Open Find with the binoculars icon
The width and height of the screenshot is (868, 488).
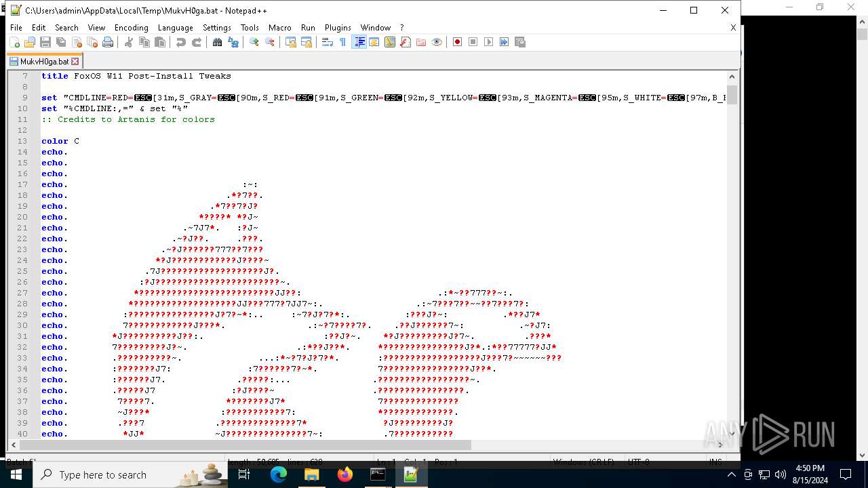(x=218, y=42)
